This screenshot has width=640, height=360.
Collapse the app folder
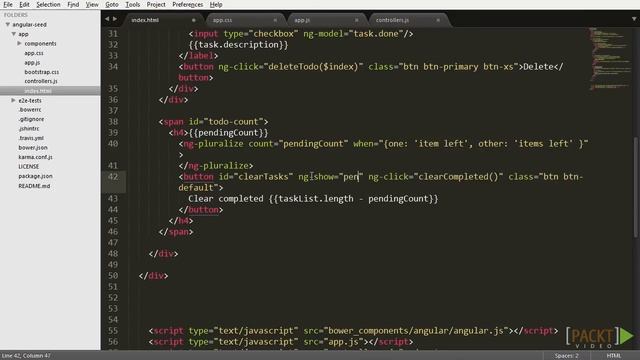pyautogui.click(x=14, y=34)
